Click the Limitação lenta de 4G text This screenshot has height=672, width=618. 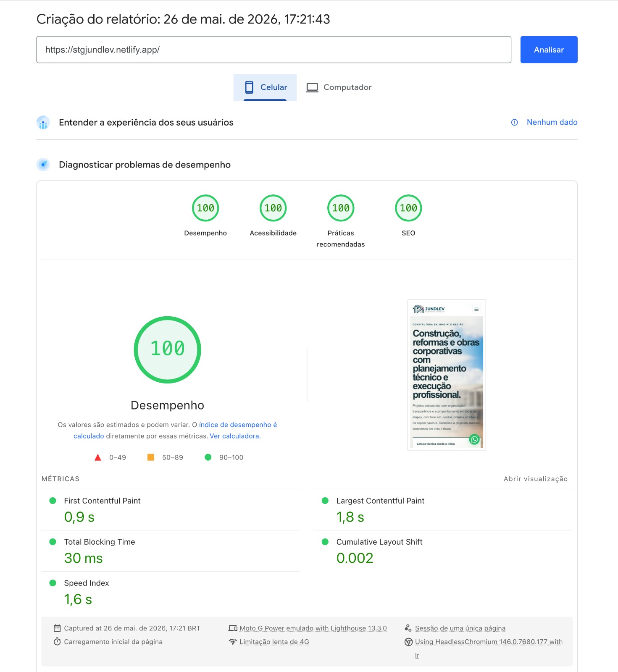pyautogui.click(x=274, y=642)
